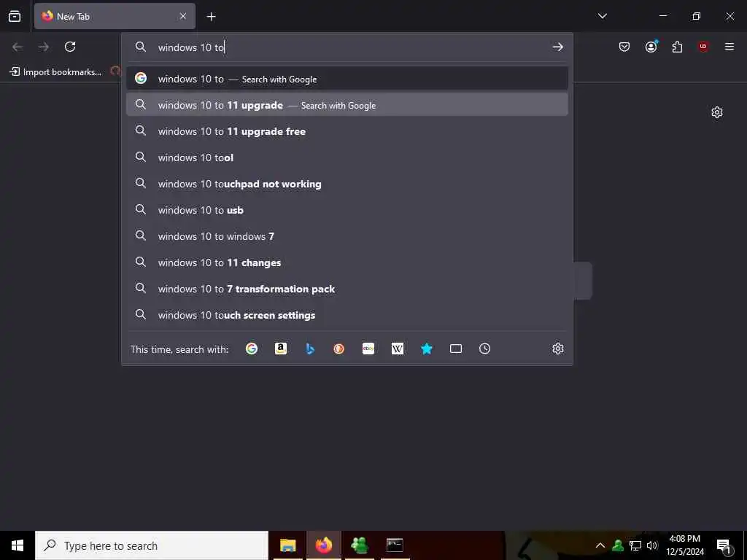Image resolution: width=747 pixels, height=560 pixels.
Task: Click the reload page button
Action: [70, 47]
